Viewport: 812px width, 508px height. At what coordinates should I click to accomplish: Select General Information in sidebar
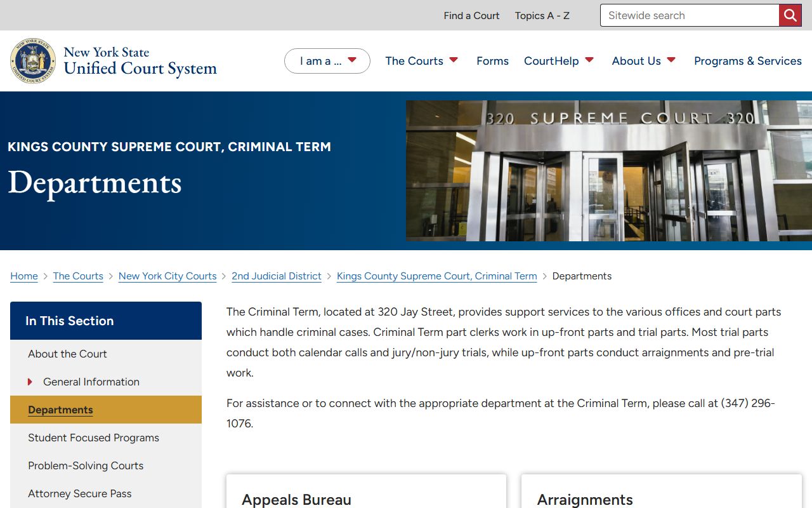pos(91,382)
